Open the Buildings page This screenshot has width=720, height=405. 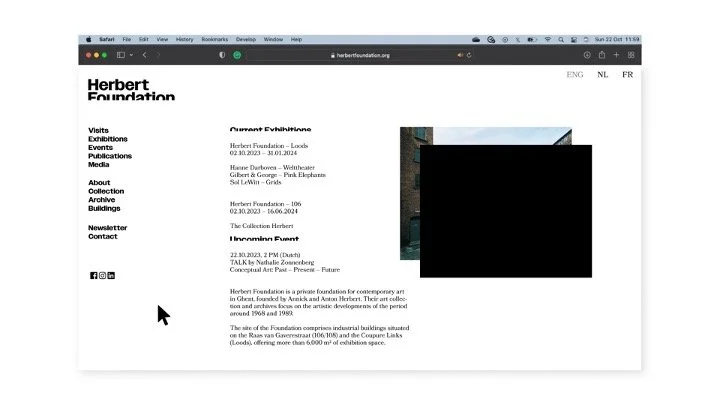[x=104, y=208]
